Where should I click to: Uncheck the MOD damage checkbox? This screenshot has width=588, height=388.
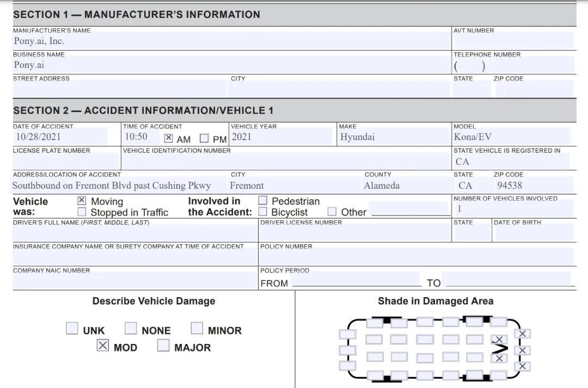(103, 345)
